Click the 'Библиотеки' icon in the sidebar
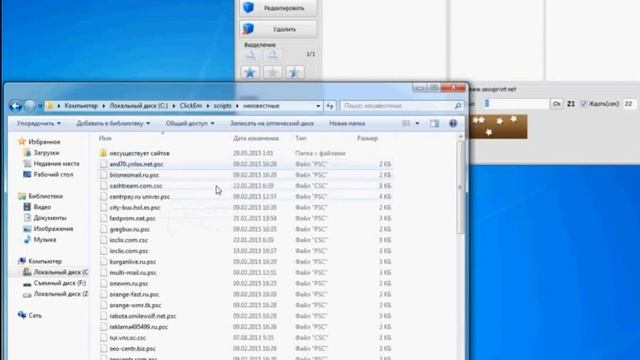The height and width of the screenshot is (360, 640). click(x=22, y=196)
